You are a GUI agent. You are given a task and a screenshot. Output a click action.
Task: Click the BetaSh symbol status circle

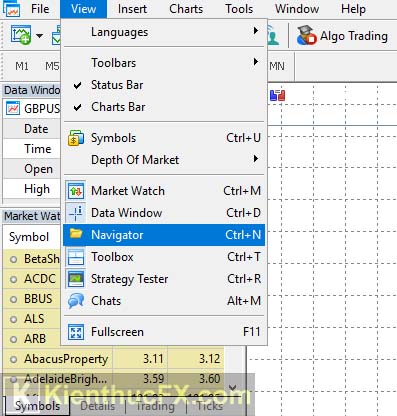(x=13, y=259)
